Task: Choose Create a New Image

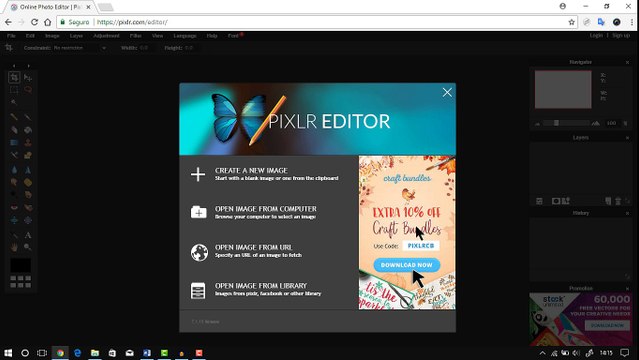Action: [265, 174]
